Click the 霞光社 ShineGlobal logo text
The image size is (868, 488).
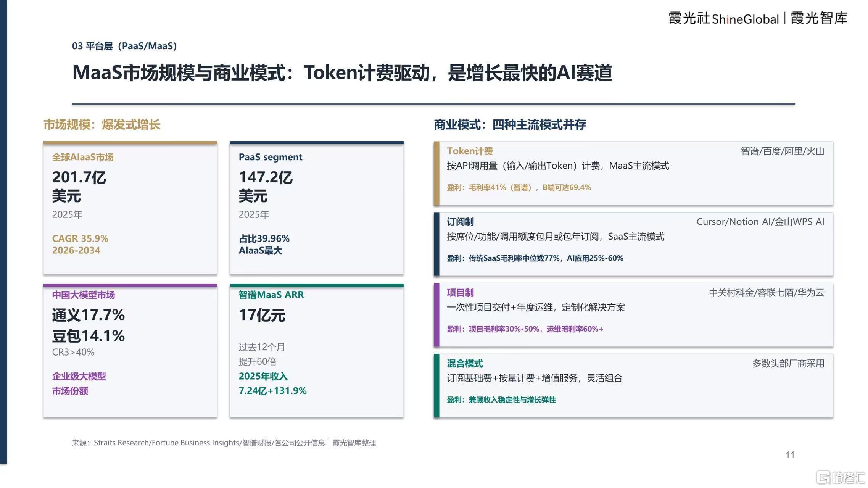723,18
